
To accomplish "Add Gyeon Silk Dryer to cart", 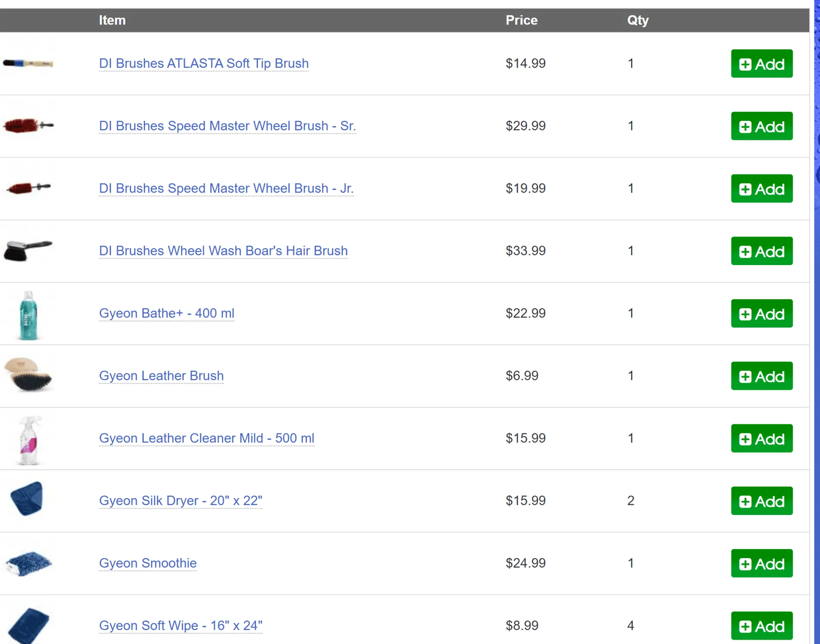I will [x=762, y=501].
